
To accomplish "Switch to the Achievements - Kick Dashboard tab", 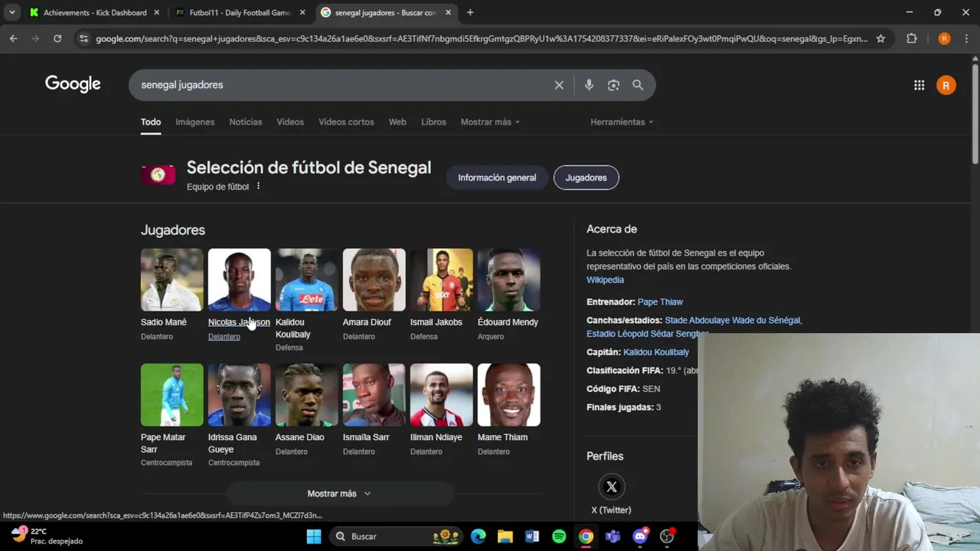I will click(95, 12).
